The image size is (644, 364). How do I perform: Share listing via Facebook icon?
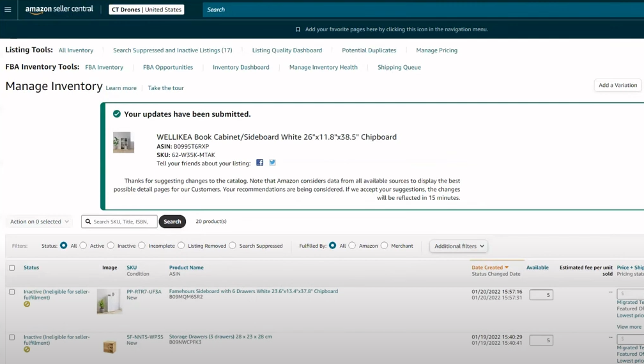(x=259, y=163)
